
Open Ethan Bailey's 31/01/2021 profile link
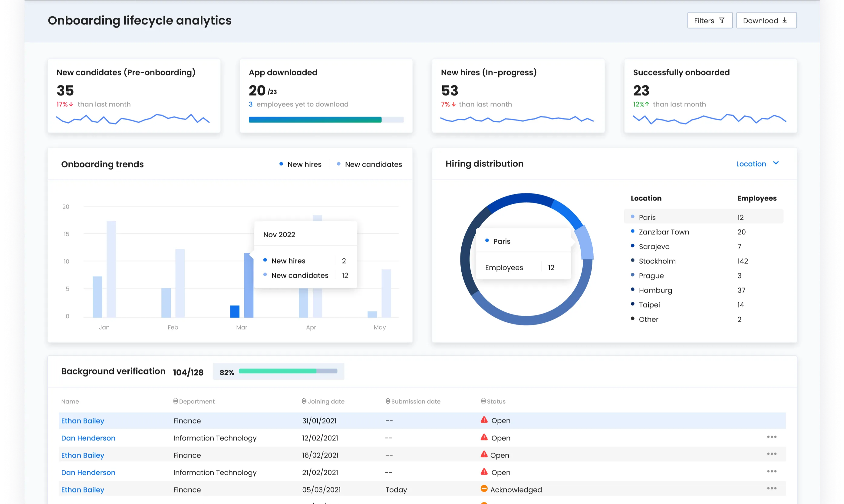[83, 421]
